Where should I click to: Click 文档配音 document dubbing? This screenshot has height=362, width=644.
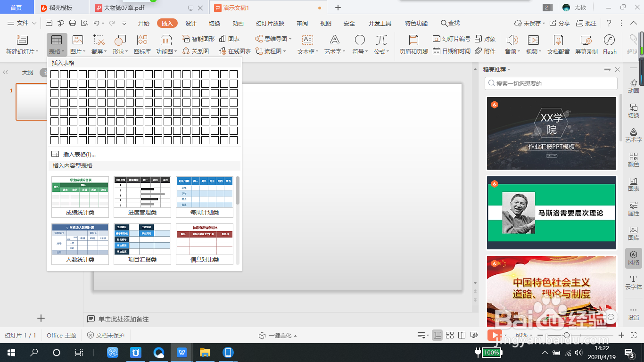[559, 45]
